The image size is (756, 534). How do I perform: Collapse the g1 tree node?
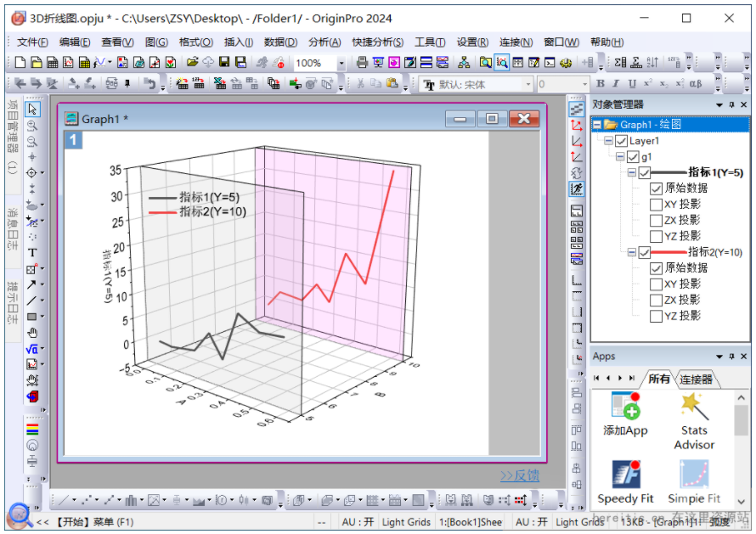click(621, 156)
